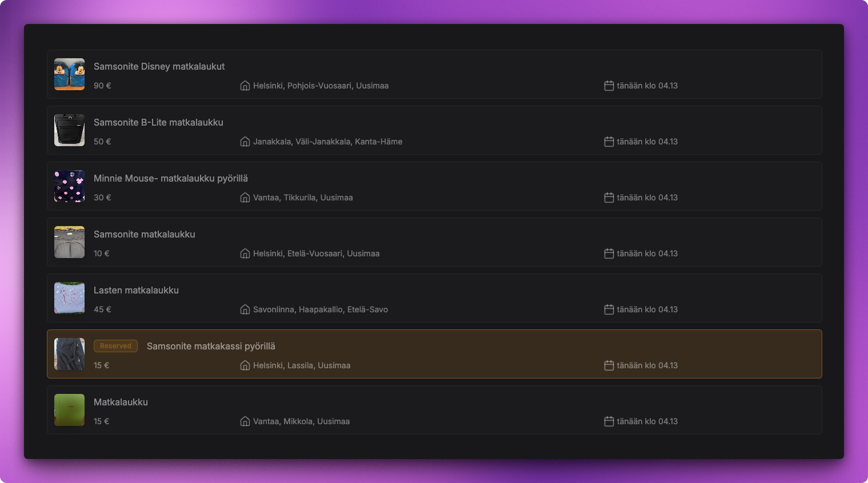Open the Samsonite Disney matkalaukut listing title

click(x=159, y=66)
